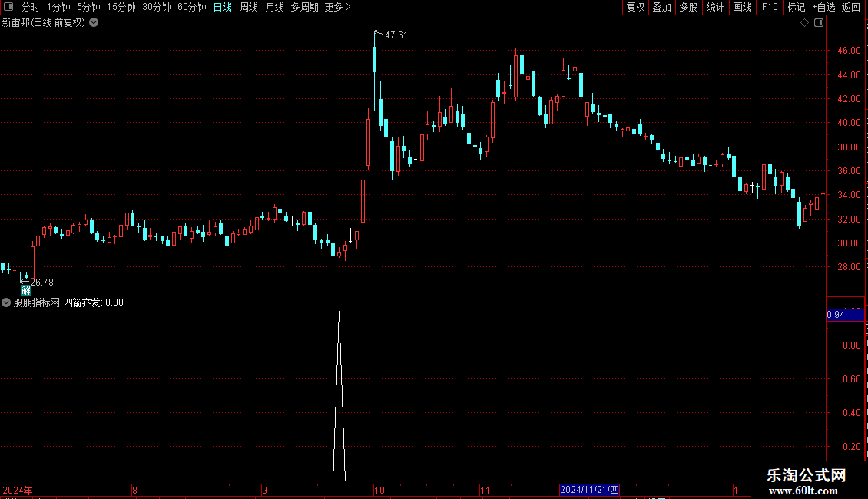Open the 多股 multi-stock view
The image size is (868, 499).
[688, 7]
